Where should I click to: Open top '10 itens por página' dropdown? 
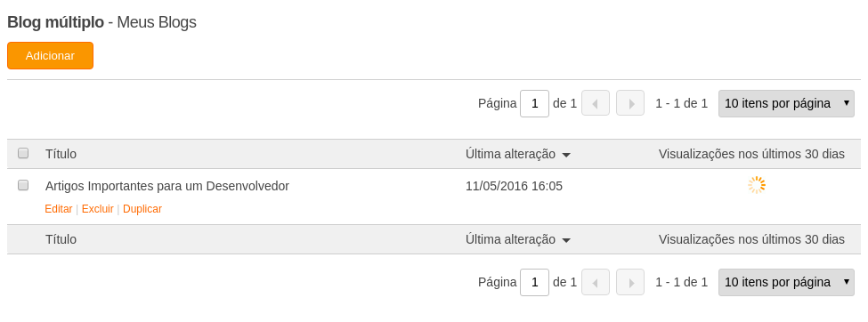pyautogui.click(x=786, y=103)
